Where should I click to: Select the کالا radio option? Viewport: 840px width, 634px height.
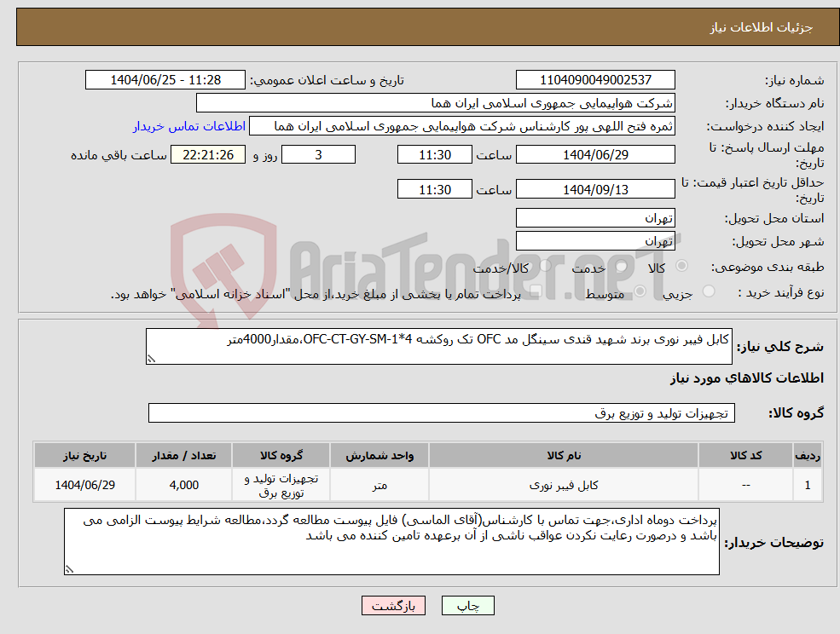click(x=682, y=264)
